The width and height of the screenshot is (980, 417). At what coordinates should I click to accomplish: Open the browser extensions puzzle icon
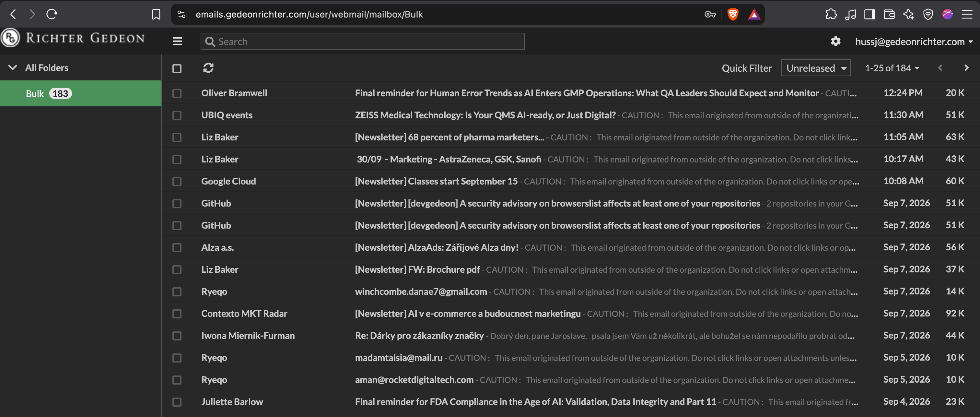831,15
